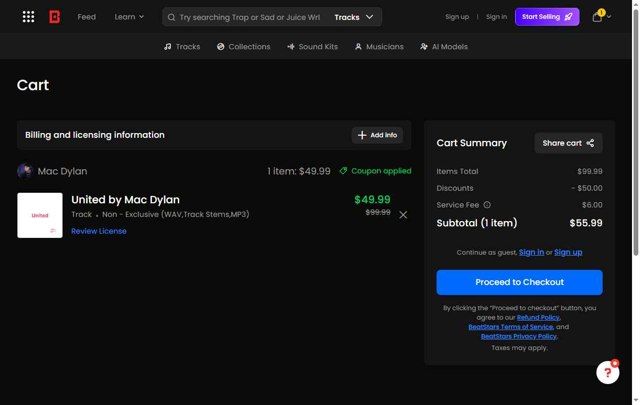Click the Items Total $99.99 value
The width and height of the screenshot is (640, 405).
coord(590,171)
